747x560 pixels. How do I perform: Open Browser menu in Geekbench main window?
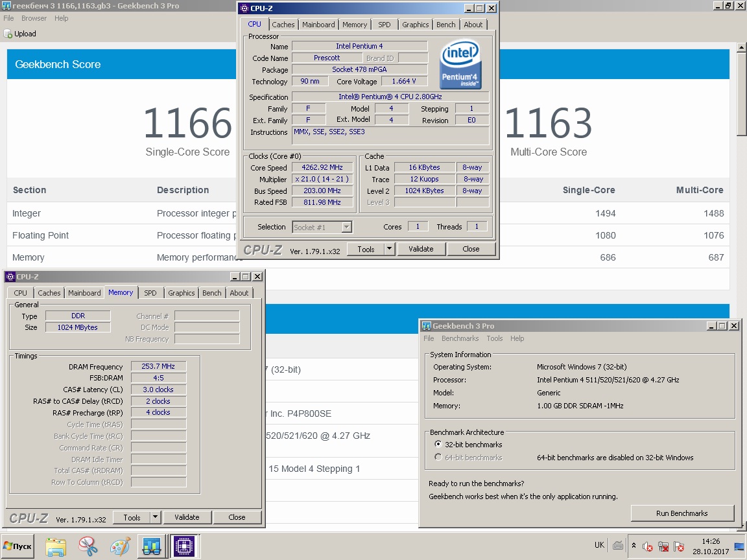[x=34, y=18]
